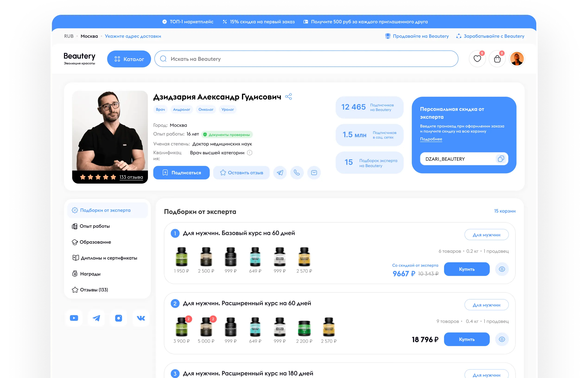Copy the DZARI_BEAUTERY promo code
Screen dimensions: 588x378
(x=501, y=159)
